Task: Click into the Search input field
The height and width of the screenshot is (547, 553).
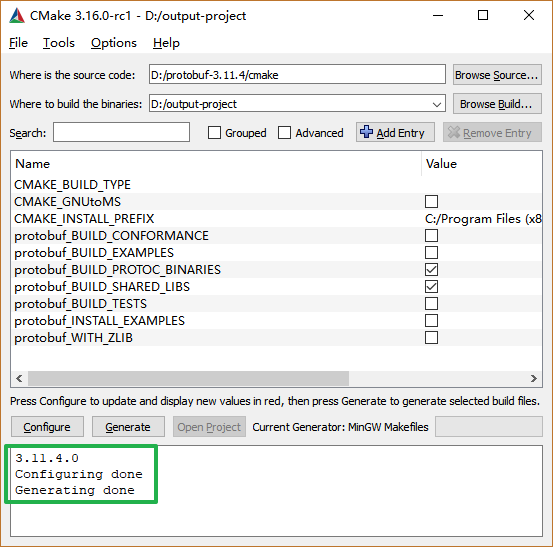Action: pyautogui.click(x=121, y=132)
